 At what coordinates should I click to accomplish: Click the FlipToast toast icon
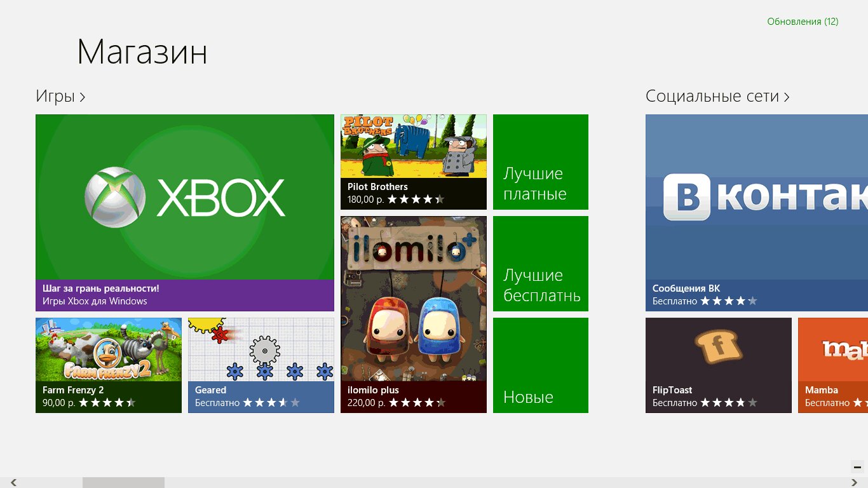719,348
